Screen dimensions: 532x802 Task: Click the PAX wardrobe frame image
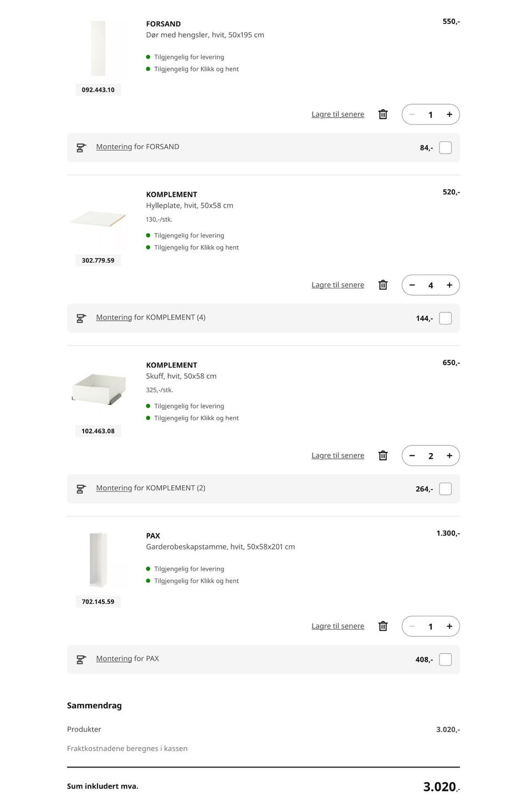tap(98, 560)
